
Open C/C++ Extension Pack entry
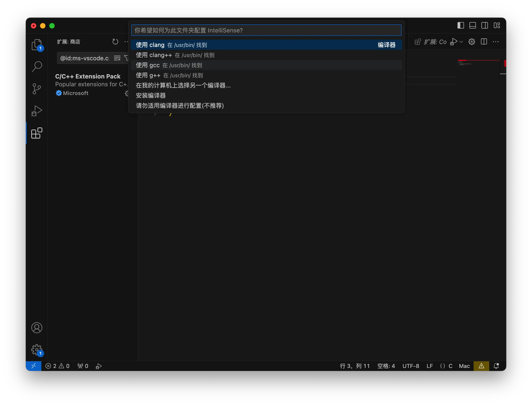[92, 85]
